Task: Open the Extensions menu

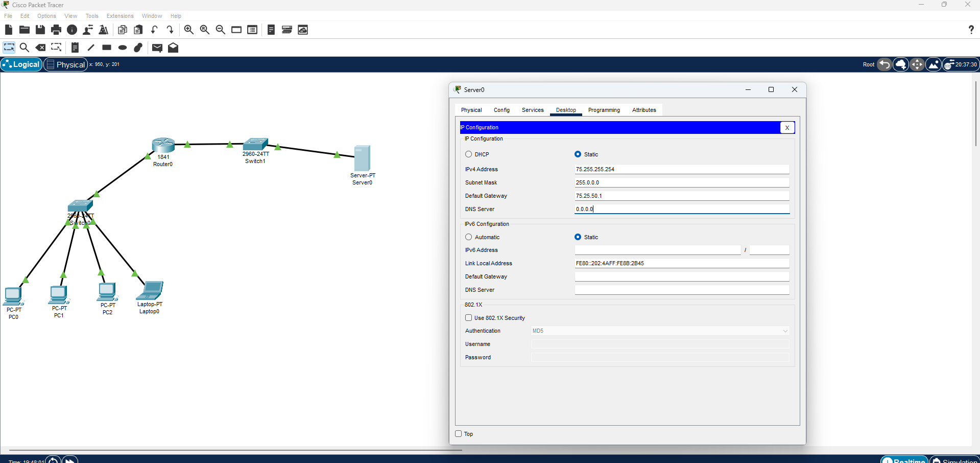Action: [x=120, y=16]
